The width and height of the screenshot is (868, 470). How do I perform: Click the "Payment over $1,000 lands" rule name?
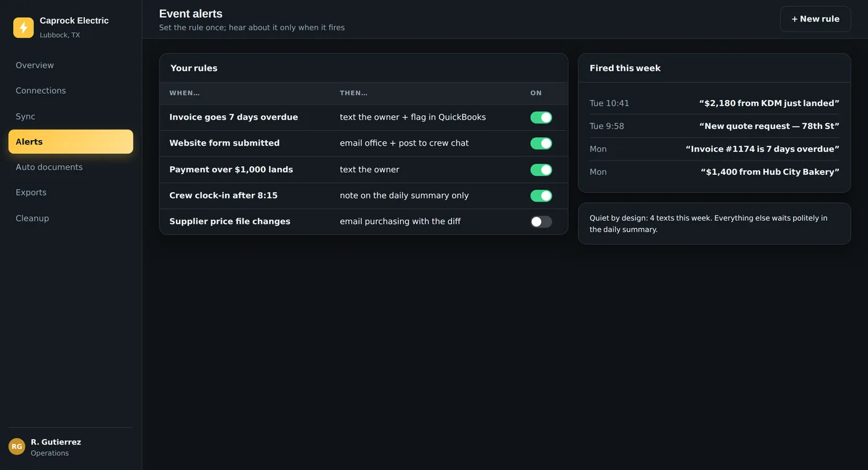pos(231,170)
